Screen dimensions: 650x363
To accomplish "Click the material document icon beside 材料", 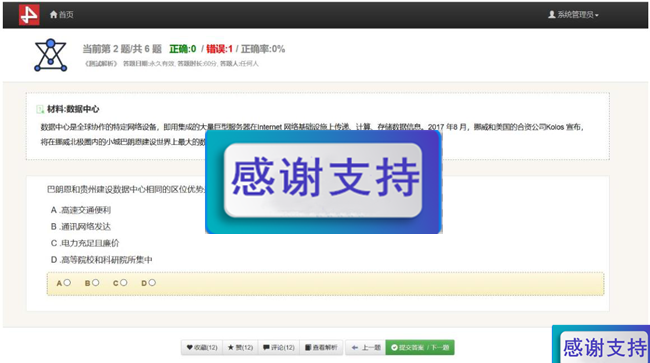I will point(40,109).
